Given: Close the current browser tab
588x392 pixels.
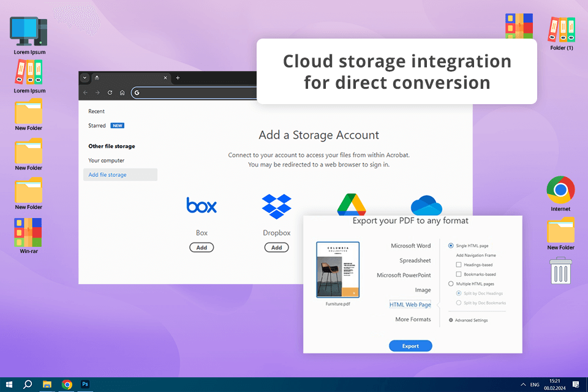Looking at the screenshot, I should 165,78.
